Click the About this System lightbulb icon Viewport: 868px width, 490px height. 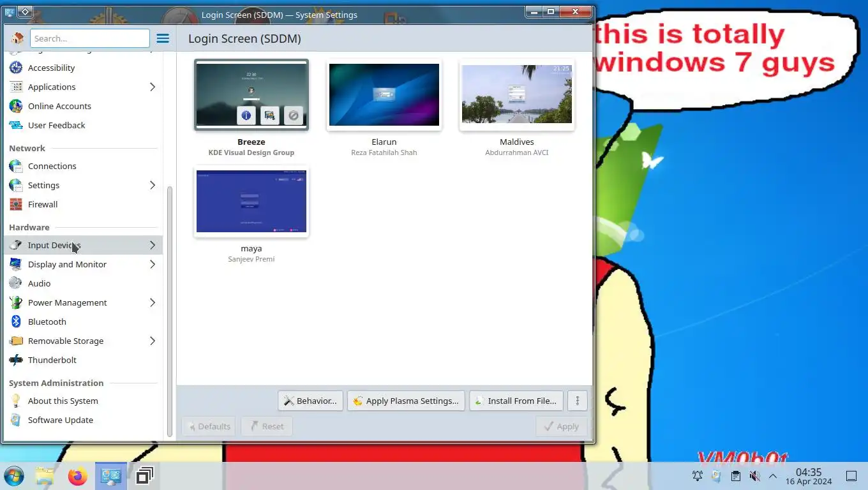point(16,401)
